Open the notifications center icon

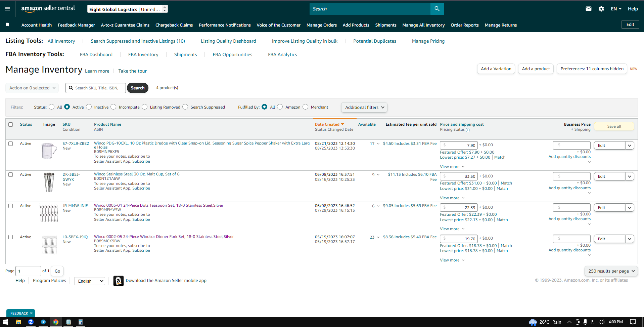[633, 322]
